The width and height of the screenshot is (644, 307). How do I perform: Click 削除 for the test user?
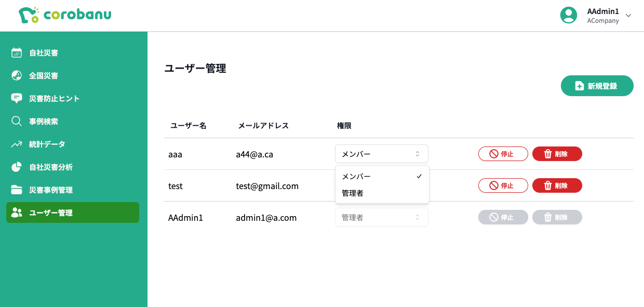click(557, 185)
